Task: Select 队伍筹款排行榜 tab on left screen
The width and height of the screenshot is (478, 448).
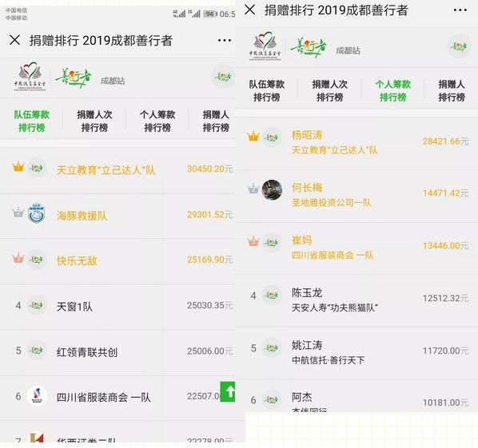Action: tap(31, 121)
